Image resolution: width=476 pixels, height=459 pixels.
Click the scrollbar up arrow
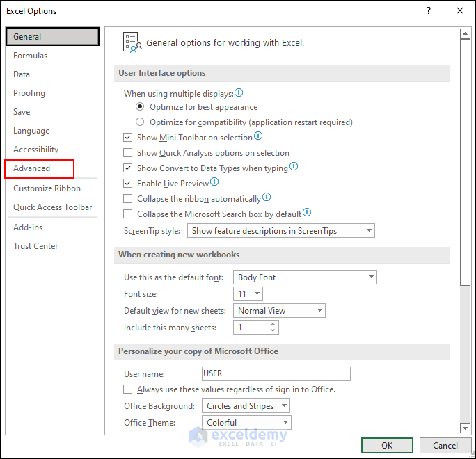point(465,34)
